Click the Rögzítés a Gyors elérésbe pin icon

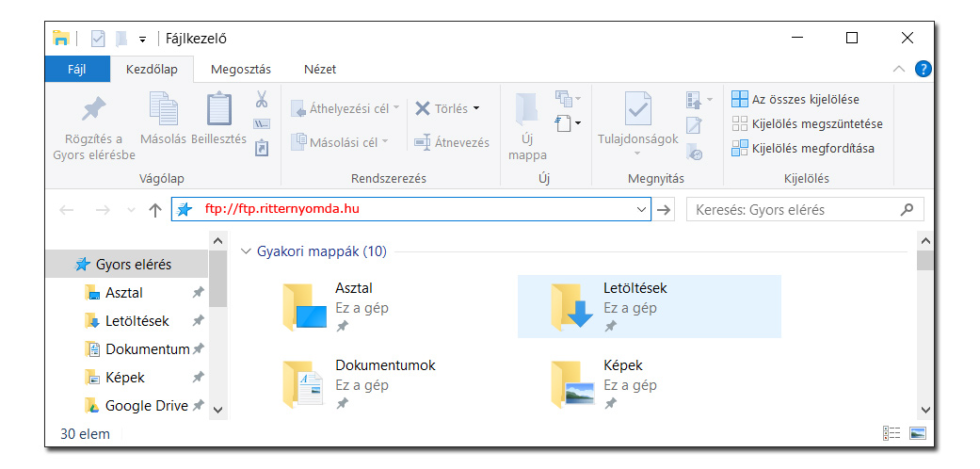click(x=94, y=109)
